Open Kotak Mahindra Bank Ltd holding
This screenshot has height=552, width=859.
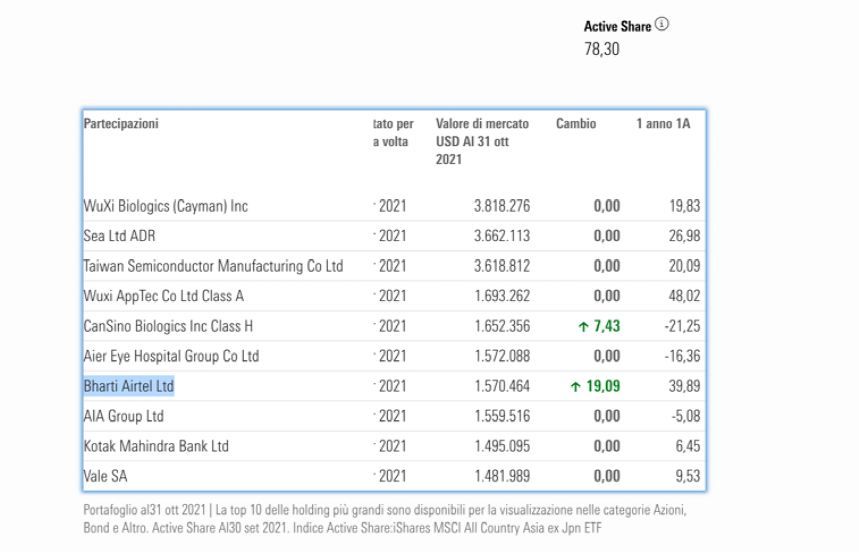click(x=156, y=446)
